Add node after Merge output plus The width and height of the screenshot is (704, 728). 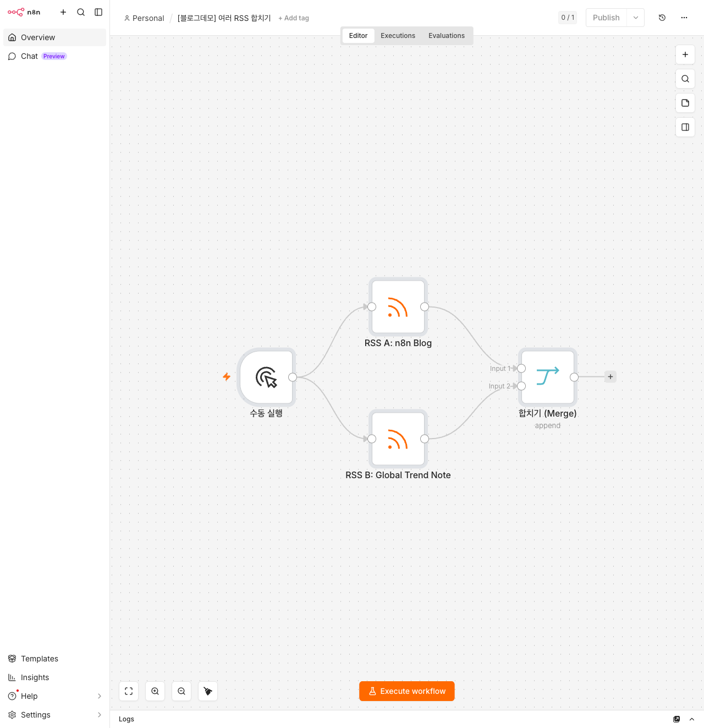tap(610, 377)
